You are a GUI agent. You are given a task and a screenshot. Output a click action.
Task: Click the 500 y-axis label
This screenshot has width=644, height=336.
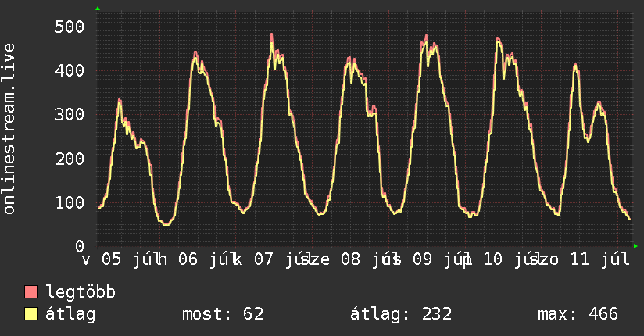[x=70, y=27]
